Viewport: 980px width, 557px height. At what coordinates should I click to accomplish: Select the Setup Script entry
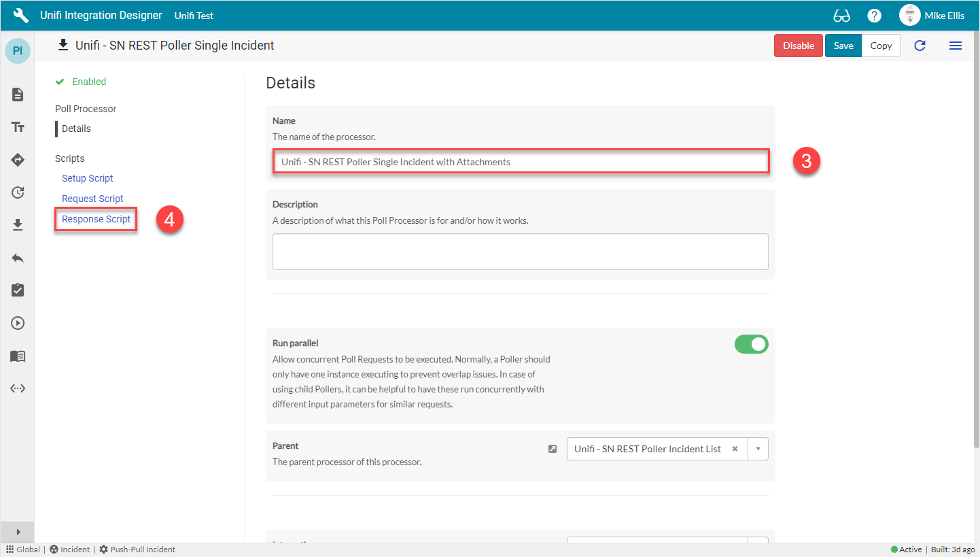[x=87, y=178]
